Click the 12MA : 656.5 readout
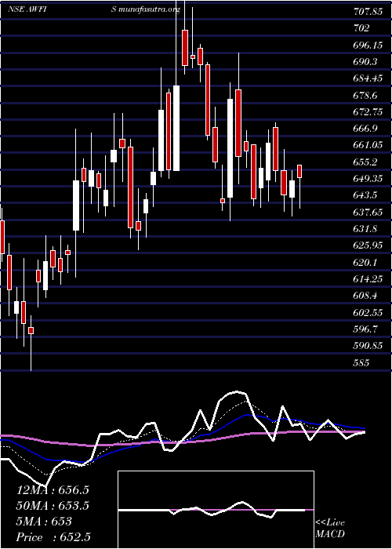The image size is (392, 549). (53, 490)
